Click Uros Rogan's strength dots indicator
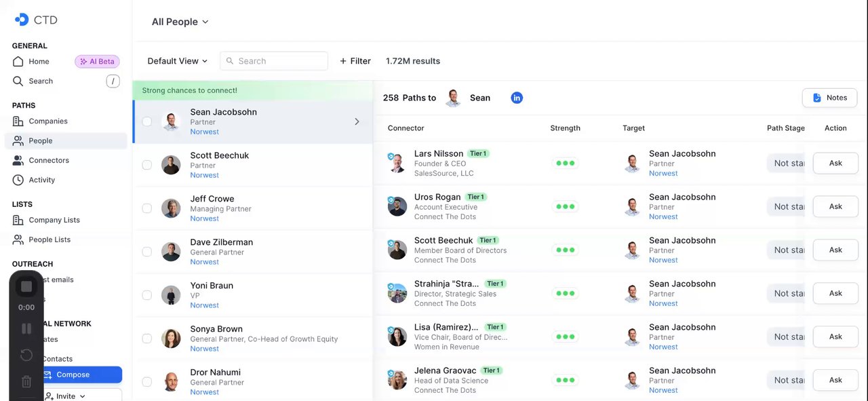Viewport: 868px width, 401px height. [x=565, y=206]
